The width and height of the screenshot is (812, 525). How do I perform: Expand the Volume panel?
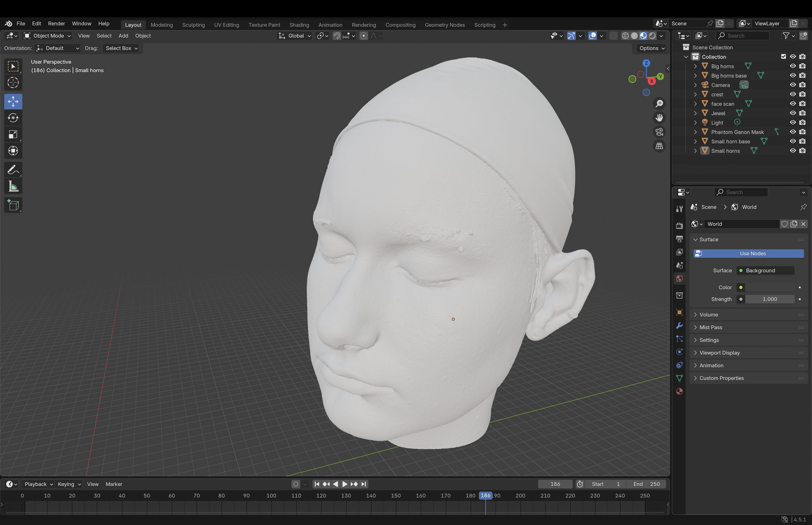click(749, 315)
